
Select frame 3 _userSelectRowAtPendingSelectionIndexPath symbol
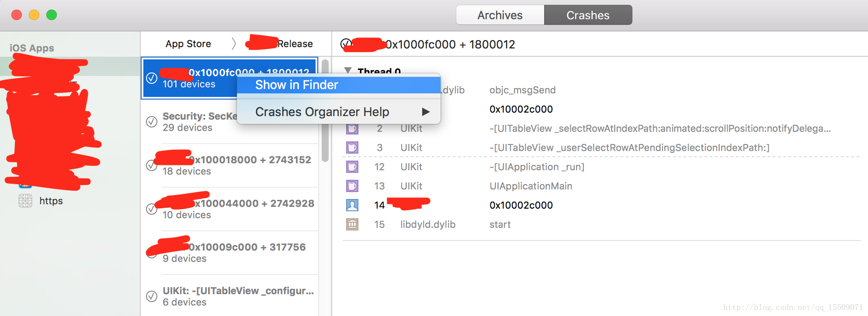pyautogui.click(x=629, y=148)
